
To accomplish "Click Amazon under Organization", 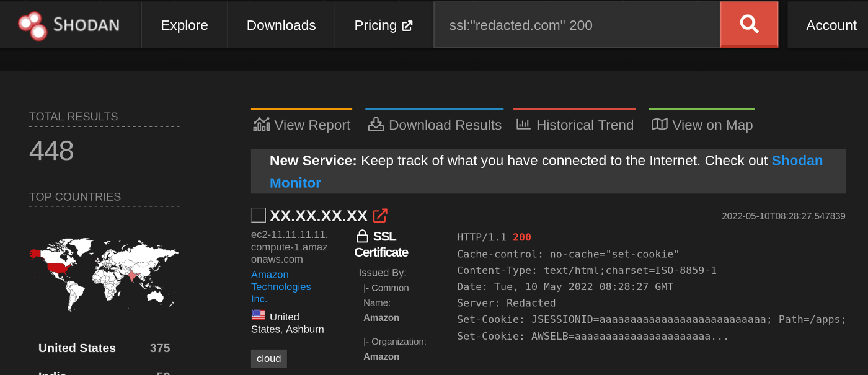I will 381,356.
